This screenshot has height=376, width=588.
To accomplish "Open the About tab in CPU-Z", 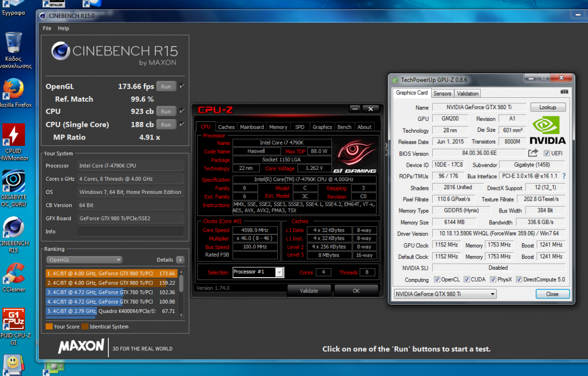I will [x=365, y=127].
